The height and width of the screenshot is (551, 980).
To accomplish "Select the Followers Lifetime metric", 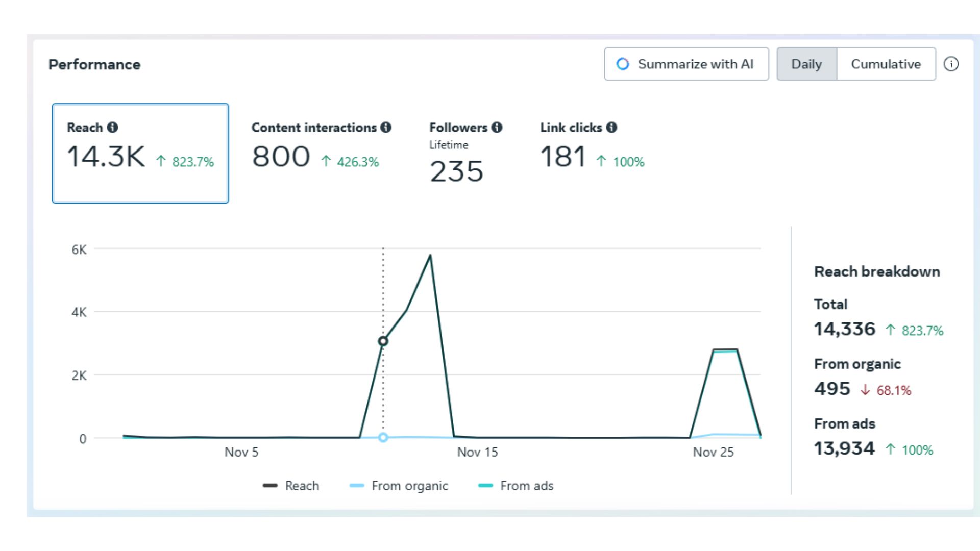I will (464, 153).
